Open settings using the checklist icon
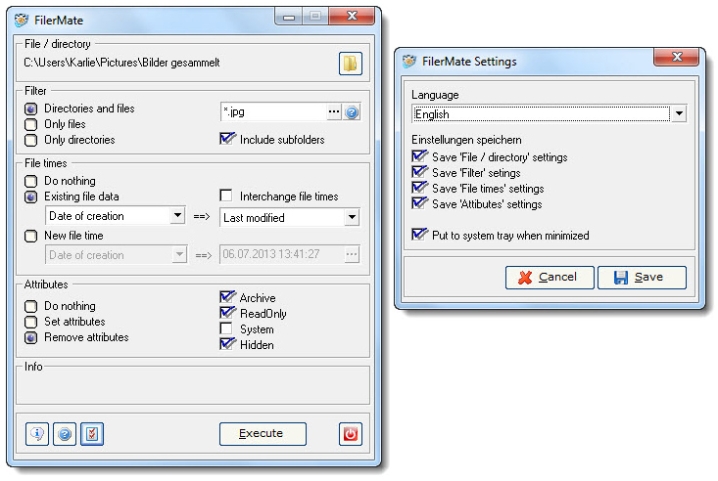This screenshot has width=718, height=481. (91, 434)
